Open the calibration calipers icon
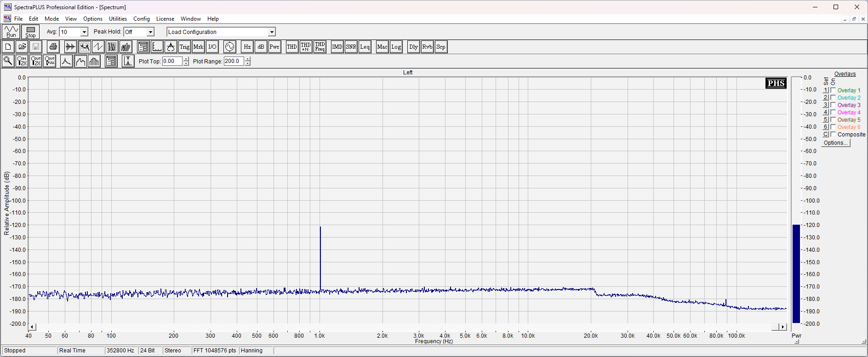The image size is (868, 357). coord(171,47)
